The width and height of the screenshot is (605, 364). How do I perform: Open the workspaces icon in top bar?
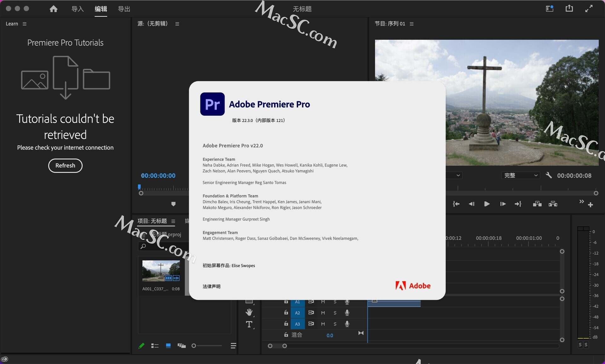point(550,9)
